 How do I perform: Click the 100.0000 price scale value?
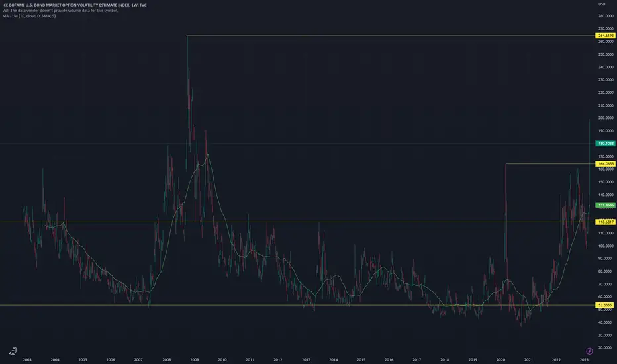click(x=606, y=246)
